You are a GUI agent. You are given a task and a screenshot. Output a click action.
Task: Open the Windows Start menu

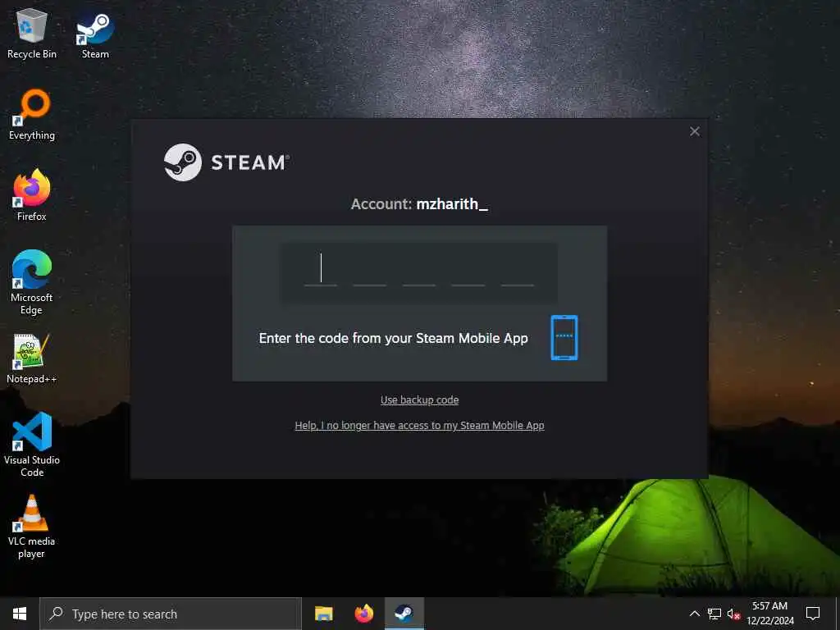20,614
